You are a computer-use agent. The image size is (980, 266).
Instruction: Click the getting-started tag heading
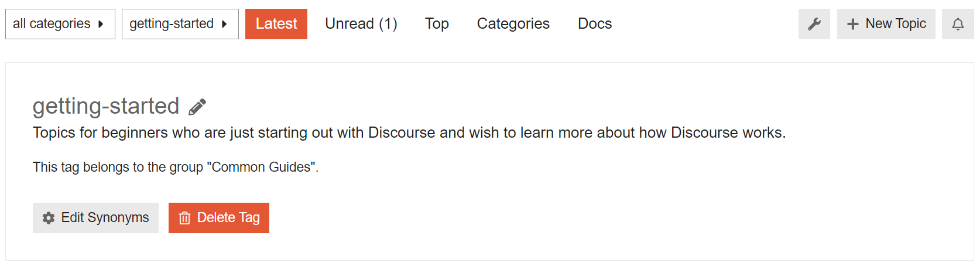pos(106,106)
